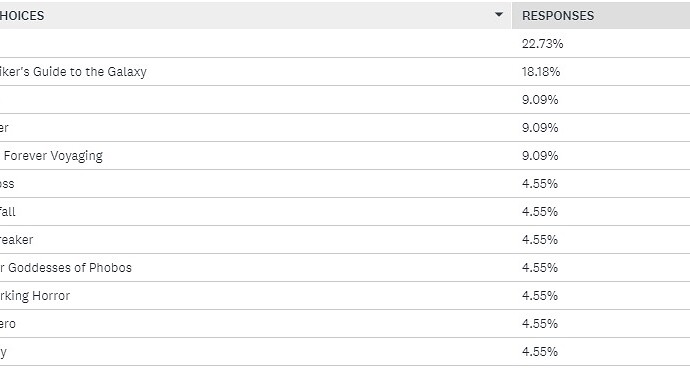
Task: Click the Answer Choices column header label
Action: point(22,15)
